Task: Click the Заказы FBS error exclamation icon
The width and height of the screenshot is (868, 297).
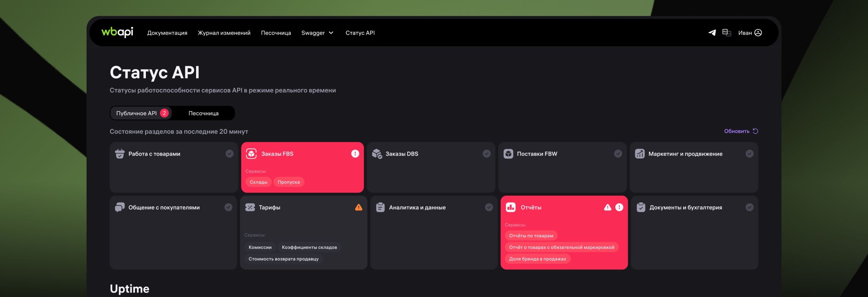Action: click(x=355, y=154)
